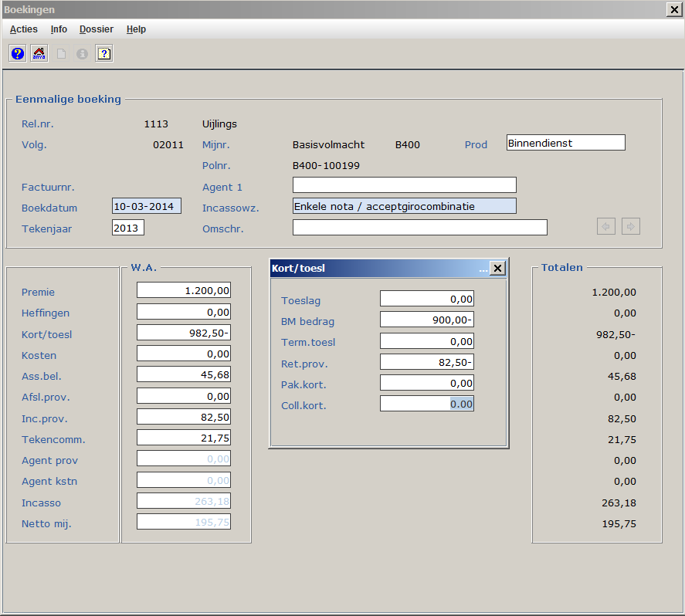Select the Incassowz. field with Enkele nota
Viewport: 685px width, 616px height.
click(404, 206)
